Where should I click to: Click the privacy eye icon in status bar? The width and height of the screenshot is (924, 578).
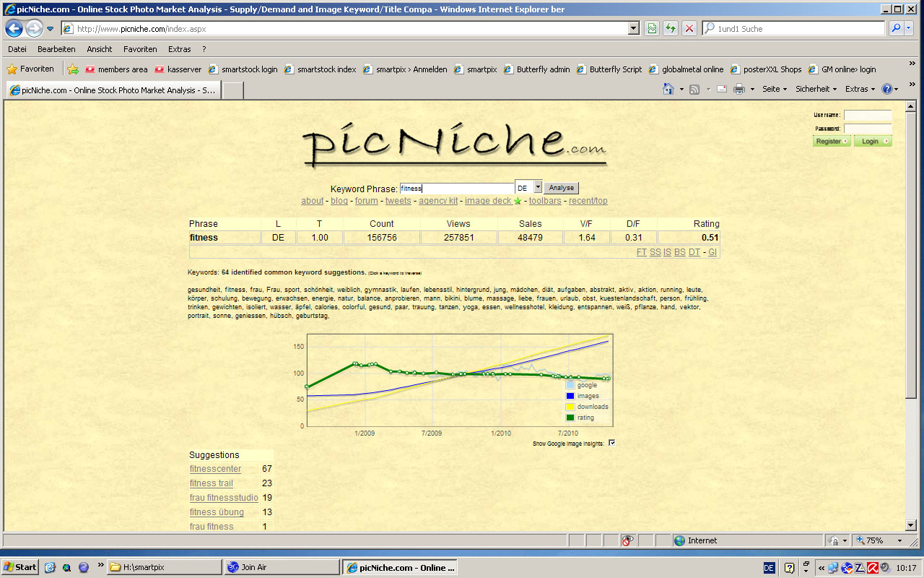pyautogui.click(x=628, y=540)
